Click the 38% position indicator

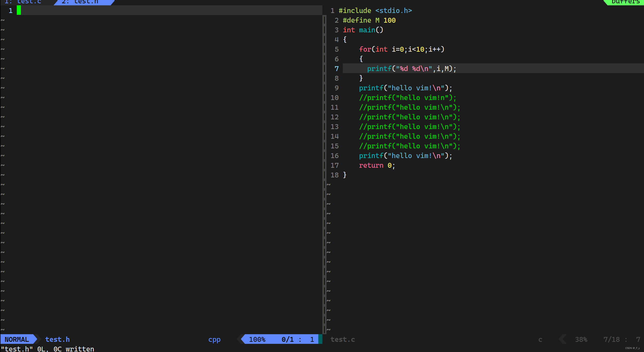click(581, 339)
